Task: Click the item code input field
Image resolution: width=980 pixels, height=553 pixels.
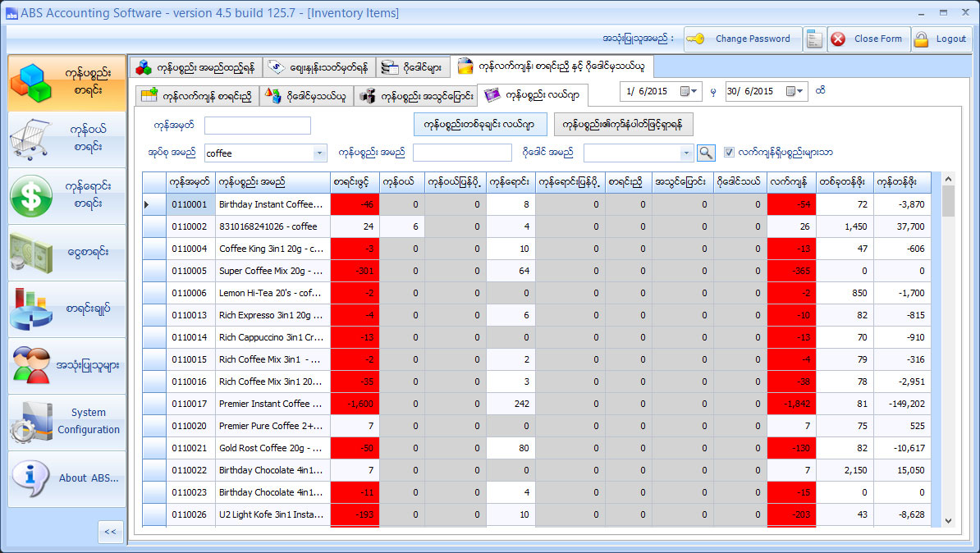Action: click(258, 126)
